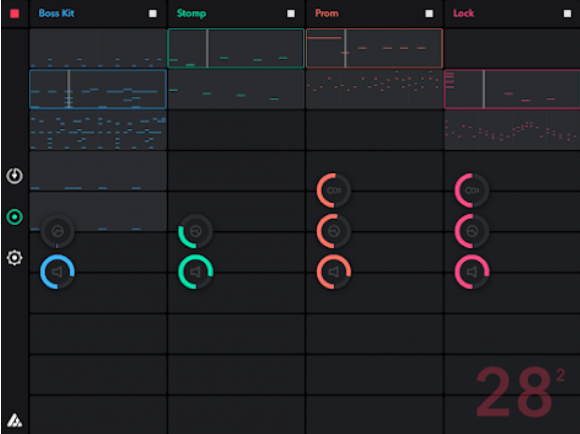Select the Stomp track title
Viewport: 580px width, 434px height.
point(191,13)
